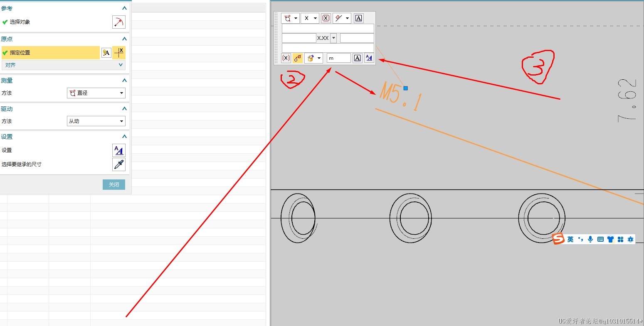Click the boxed A icon beside the m field

[x=357, y=58]
